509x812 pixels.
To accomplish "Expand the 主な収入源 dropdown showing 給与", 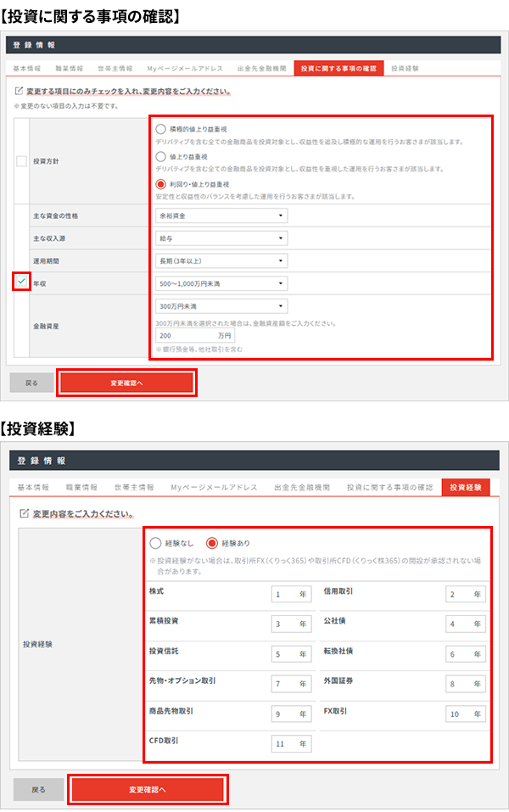I will (221, 238).
